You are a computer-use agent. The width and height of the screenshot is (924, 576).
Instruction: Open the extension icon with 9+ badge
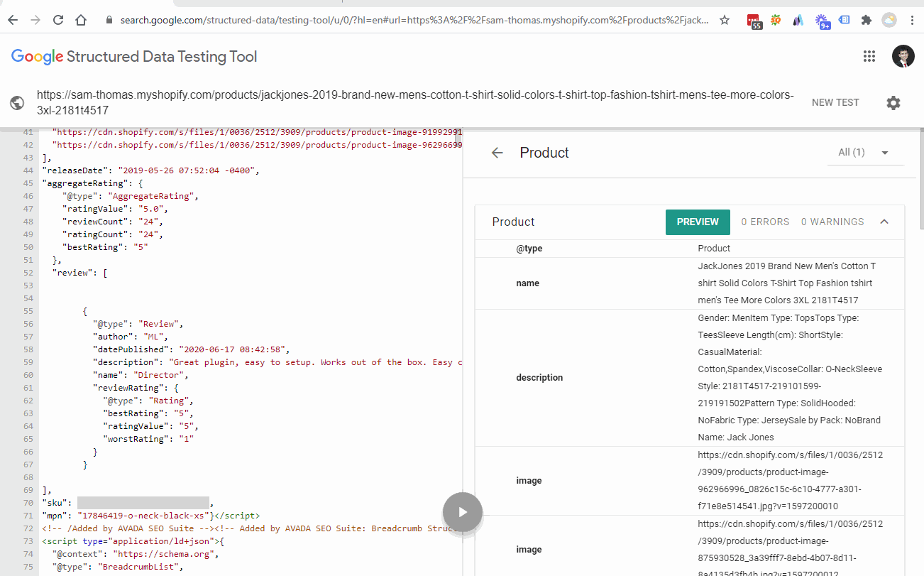(x=822, y=21)
